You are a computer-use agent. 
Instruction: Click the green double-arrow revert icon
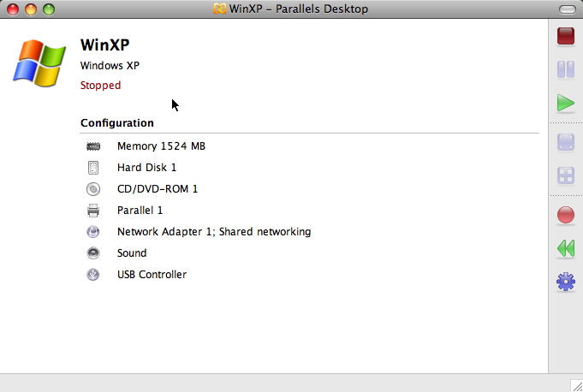(x=566, y=248)
